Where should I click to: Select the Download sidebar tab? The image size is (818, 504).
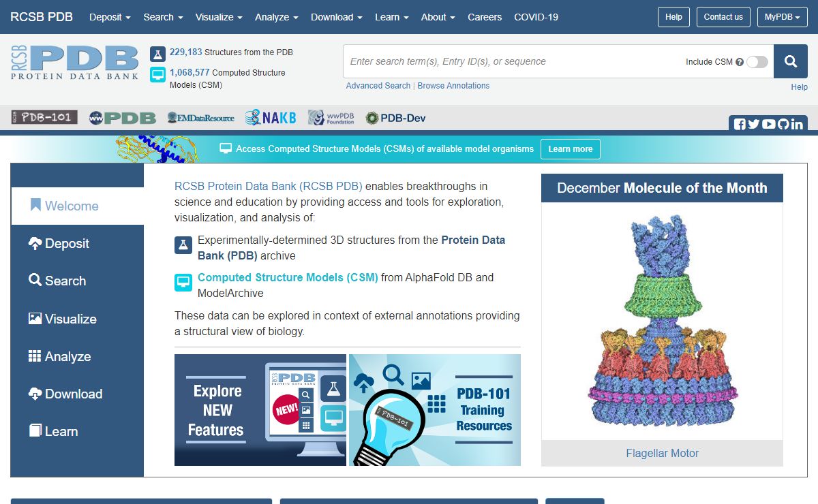tap(78, 394)
